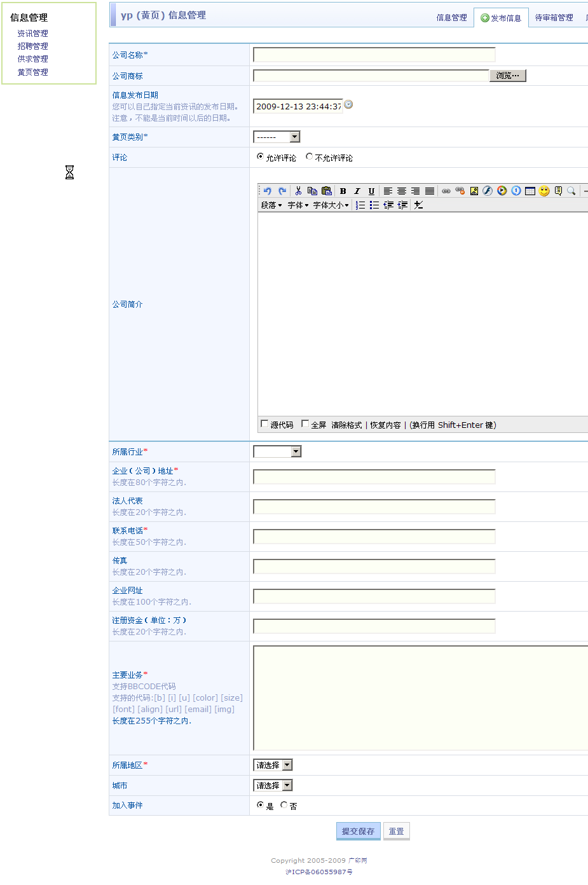Apply underline formatting in editor

click(371, 191)
